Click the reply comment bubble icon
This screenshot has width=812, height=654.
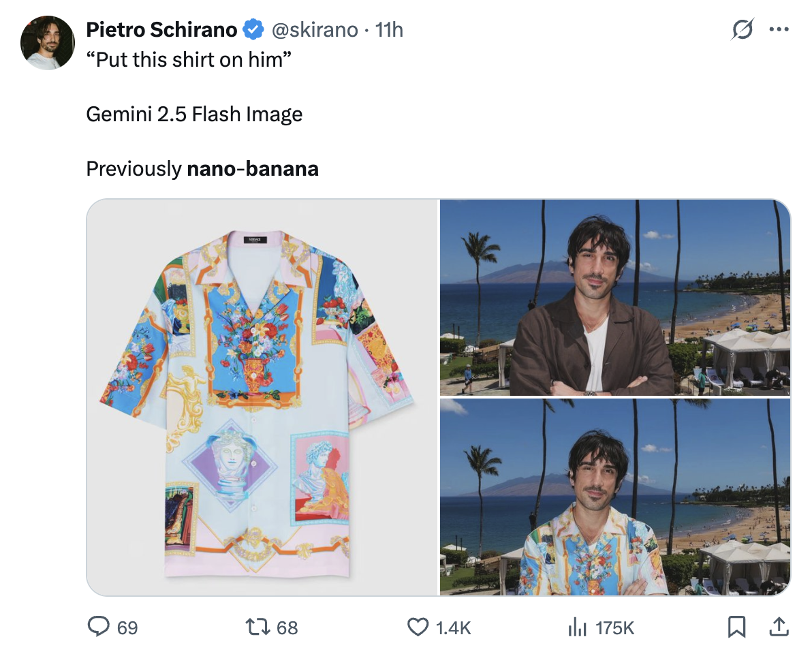point(98,627)
